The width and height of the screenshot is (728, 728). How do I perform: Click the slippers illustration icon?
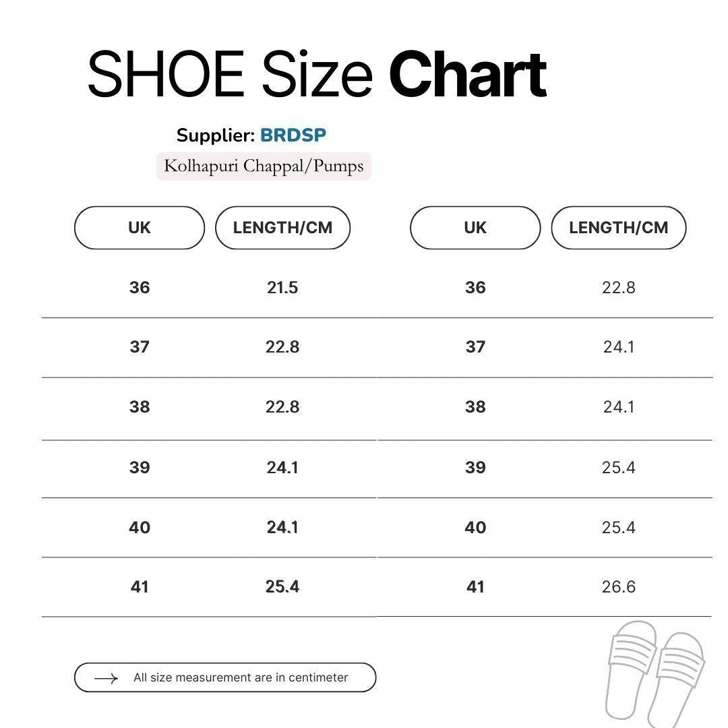point(654,674)
